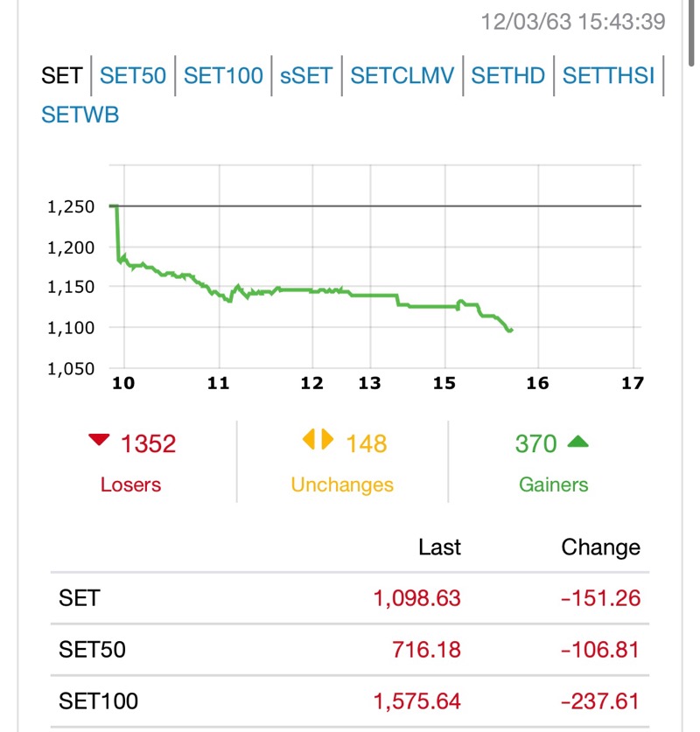Select the SETHD tab
The image size is (700, 732).
click(x=508, y=75)
